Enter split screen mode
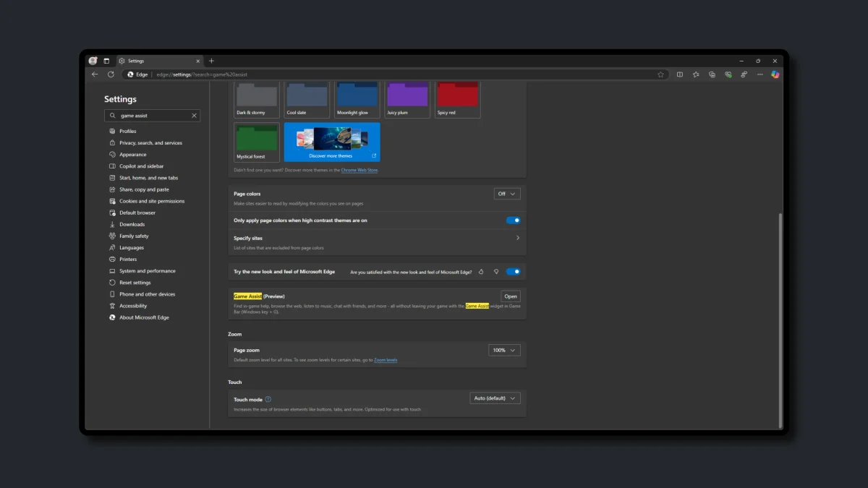The image size is (868, 488). 679,74
